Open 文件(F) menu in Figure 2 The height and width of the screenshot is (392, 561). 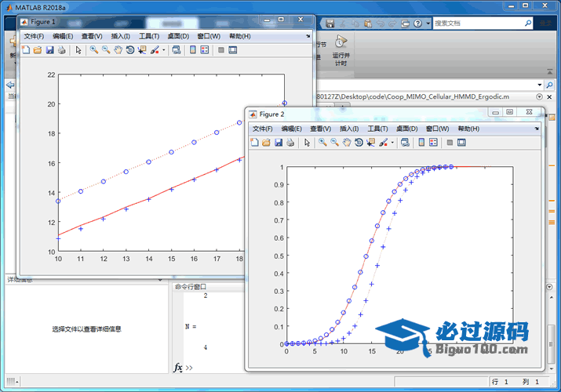tap(263, 129)
